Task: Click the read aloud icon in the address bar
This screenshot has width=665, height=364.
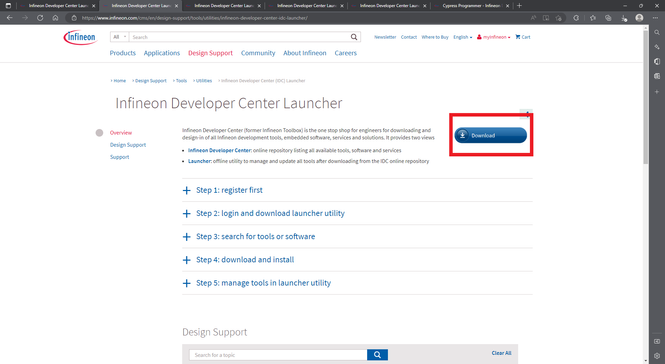Action: (534, 18)
